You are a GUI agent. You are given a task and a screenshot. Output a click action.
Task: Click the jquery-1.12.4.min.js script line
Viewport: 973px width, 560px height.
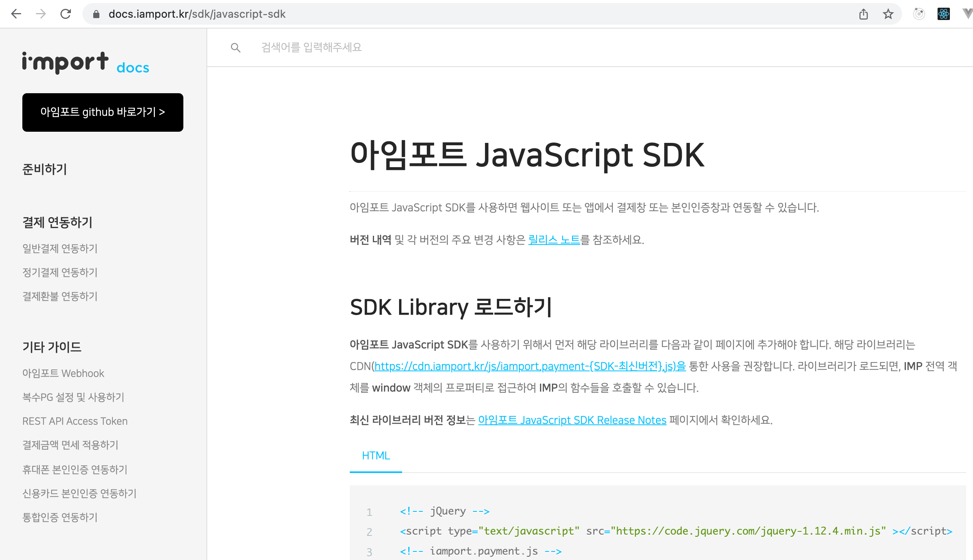click(676, 531)
